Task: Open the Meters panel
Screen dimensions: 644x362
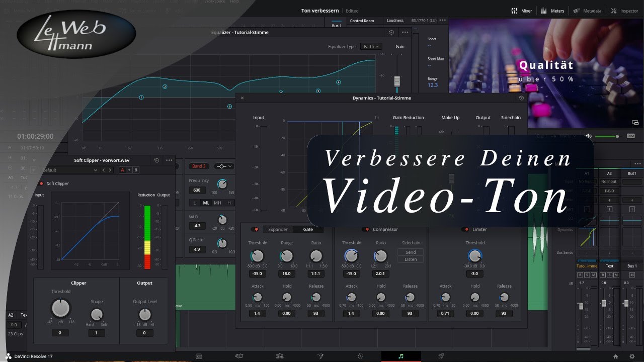Action: [552, 11]
